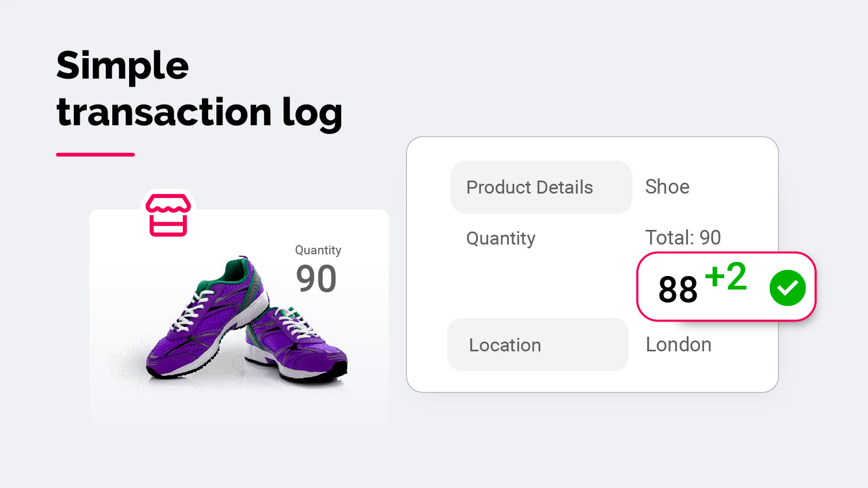Click the Total: 90 text

pyautogui.click(x=682, y=237)
